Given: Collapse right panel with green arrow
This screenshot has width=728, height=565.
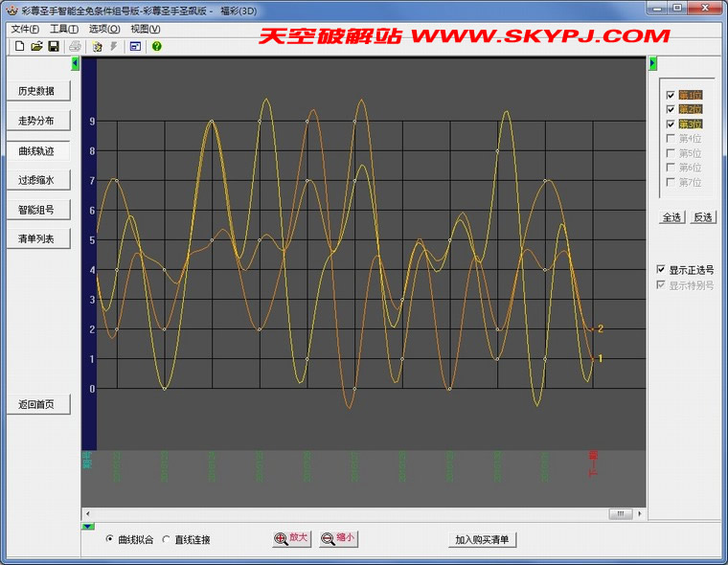Looking at the screenshot, I should (x=653, y=64).
